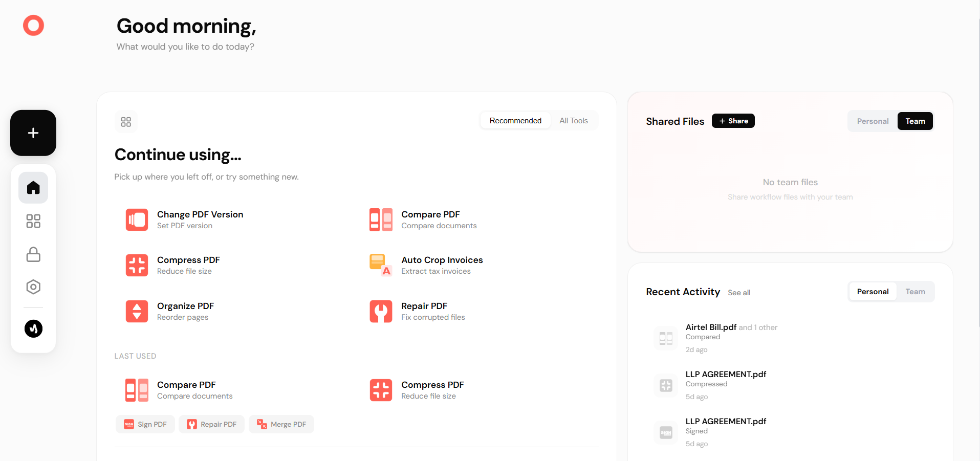Click the 'Fix corrupted files' subtitle
Screen dimensions: 980x461
(433, 317)
